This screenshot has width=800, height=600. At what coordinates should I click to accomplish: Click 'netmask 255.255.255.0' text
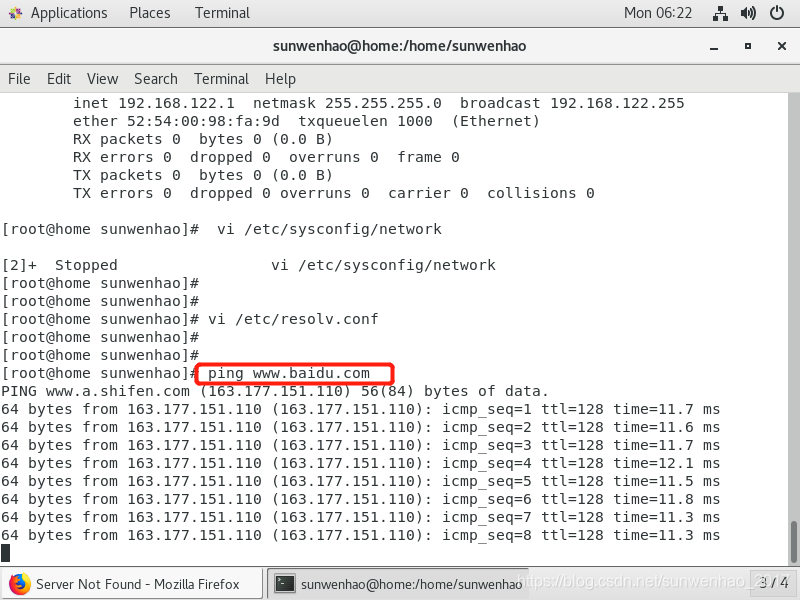tap(347, 103)
